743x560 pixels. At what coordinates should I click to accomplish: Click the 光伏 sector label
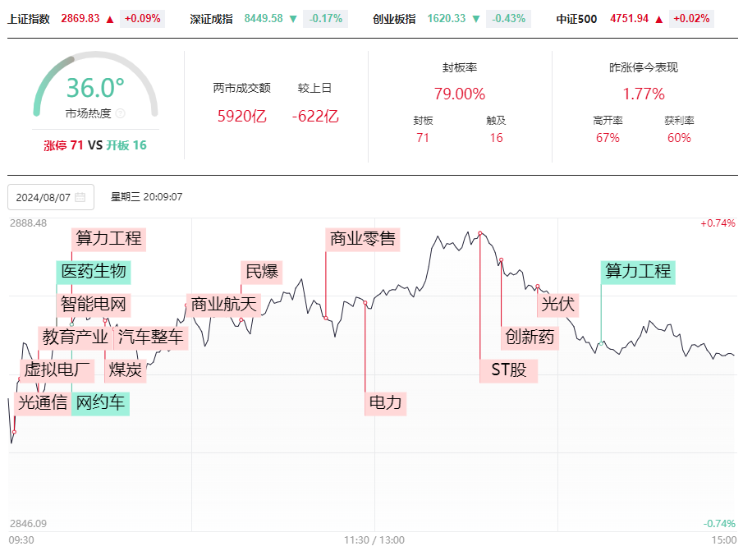click(x=557, y=305)
